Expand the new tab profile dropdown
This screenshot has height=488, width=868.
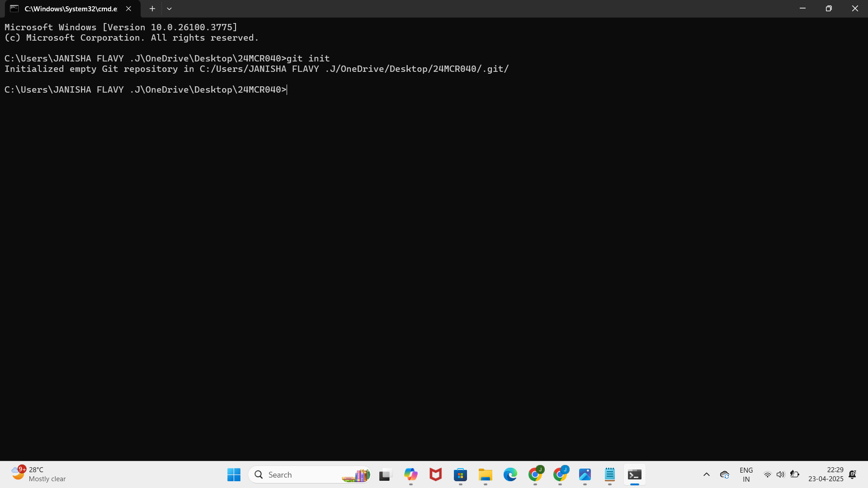169,9
